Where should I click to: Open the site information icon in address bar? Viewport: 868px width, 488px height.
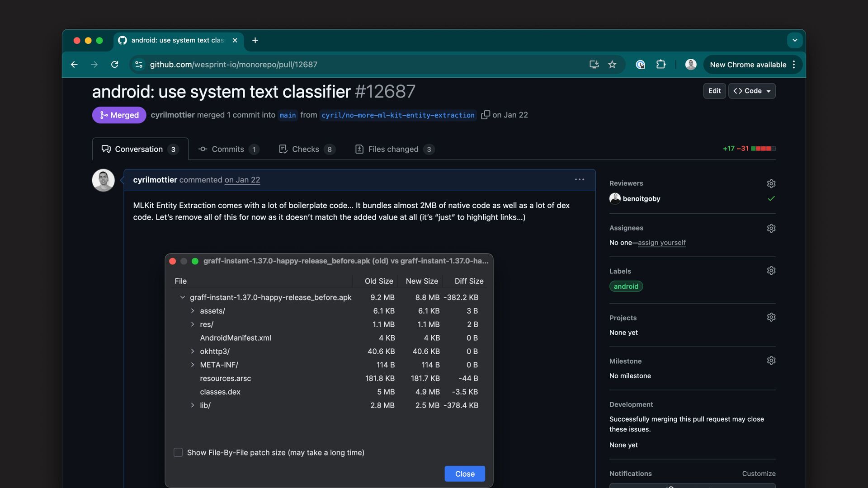139,65
